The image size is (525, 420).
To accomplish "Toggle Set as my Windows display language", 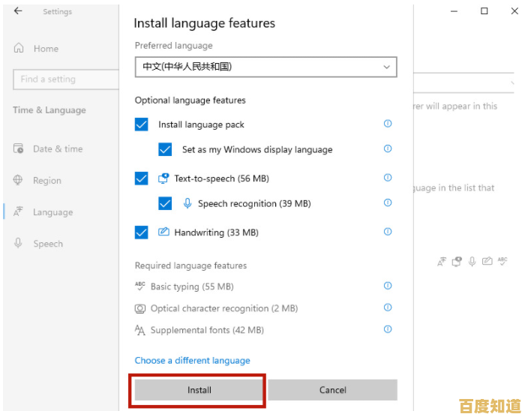I will [x=166, y=149].
